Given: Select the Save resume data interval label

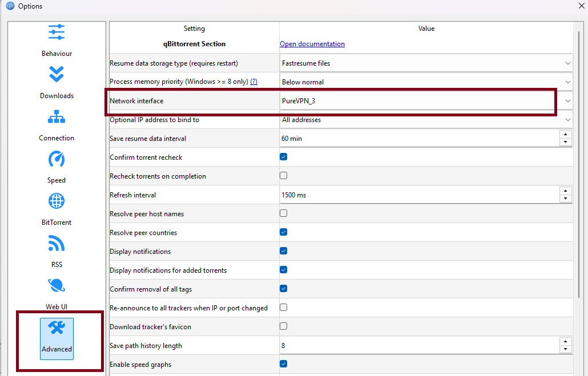Looking at the screenshot, I should coord(148,138).
